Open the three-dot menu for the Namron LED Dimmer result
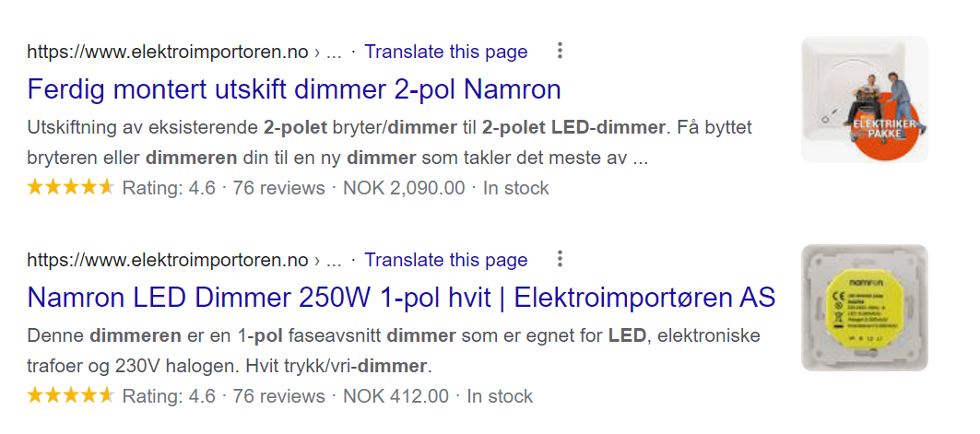Viewport: 980px width, 434px height. [x=560, y=259]
